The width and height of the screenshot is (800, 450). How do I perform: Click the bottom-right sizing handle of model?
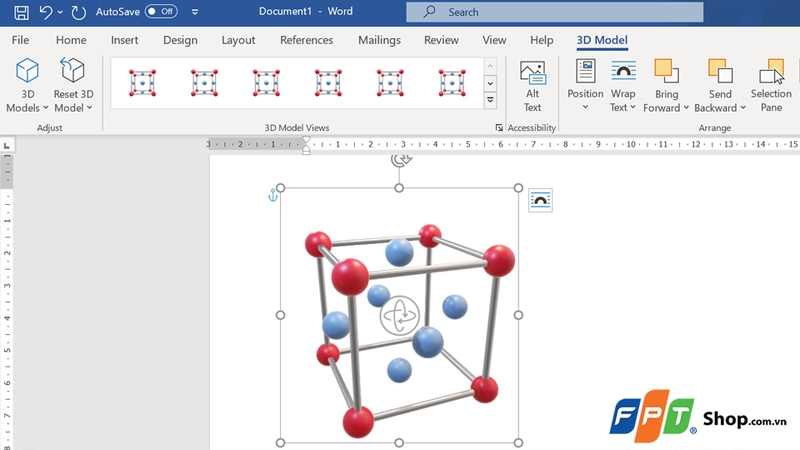518,443
